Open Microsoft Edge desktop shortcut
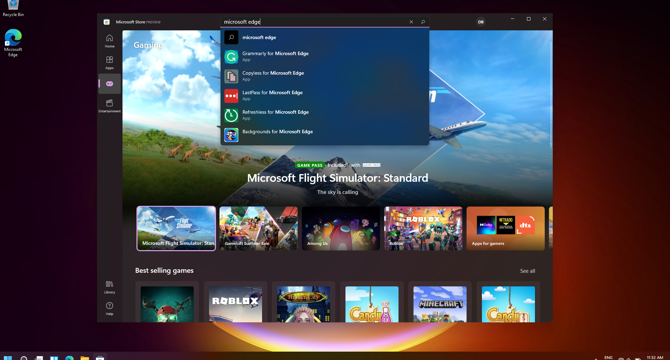 [x=13, y=43]
